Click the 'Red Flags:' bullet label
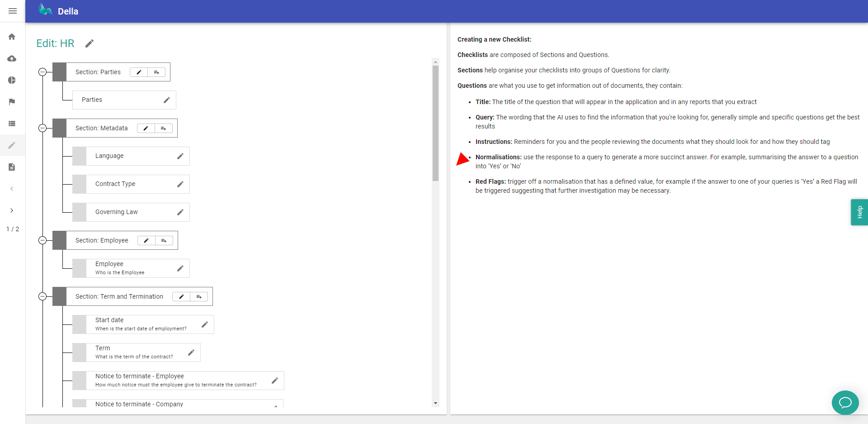The image size is (868, 424). tap(491, 181)
